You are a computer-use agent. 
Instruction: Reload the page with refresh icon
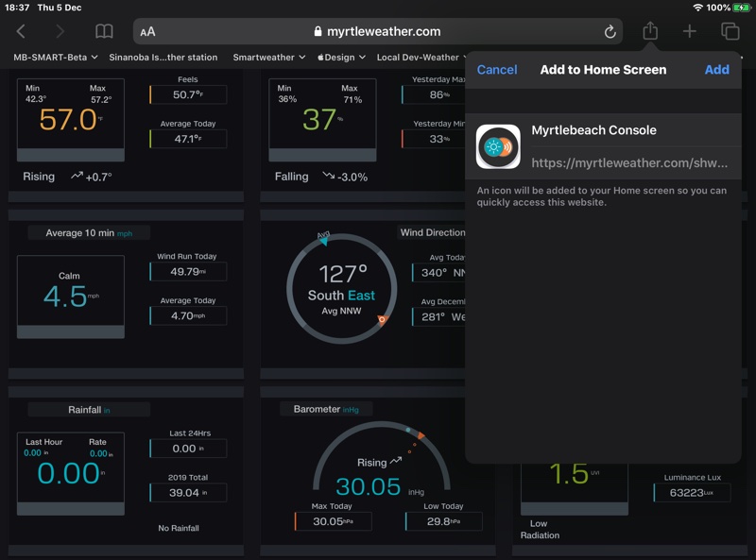pyautogui.click(x=610, y=32)
